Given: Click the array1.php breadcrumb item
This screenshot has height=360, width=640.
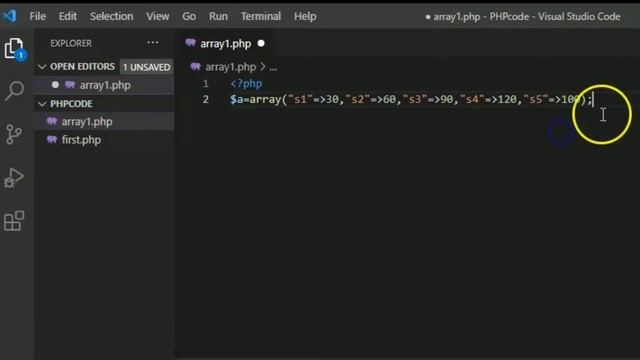Looking at the screenshot, I should [x=231, y=67].
